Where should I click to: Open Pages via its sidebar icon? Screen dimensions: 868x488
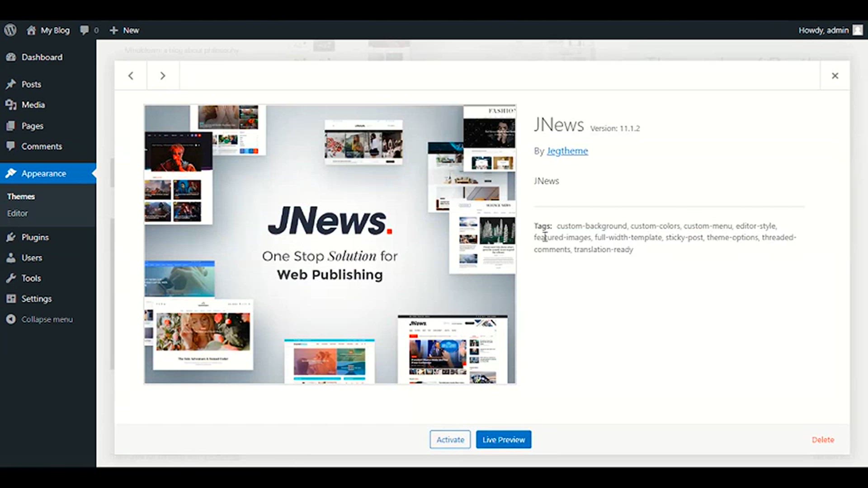(x=11, y=126)
